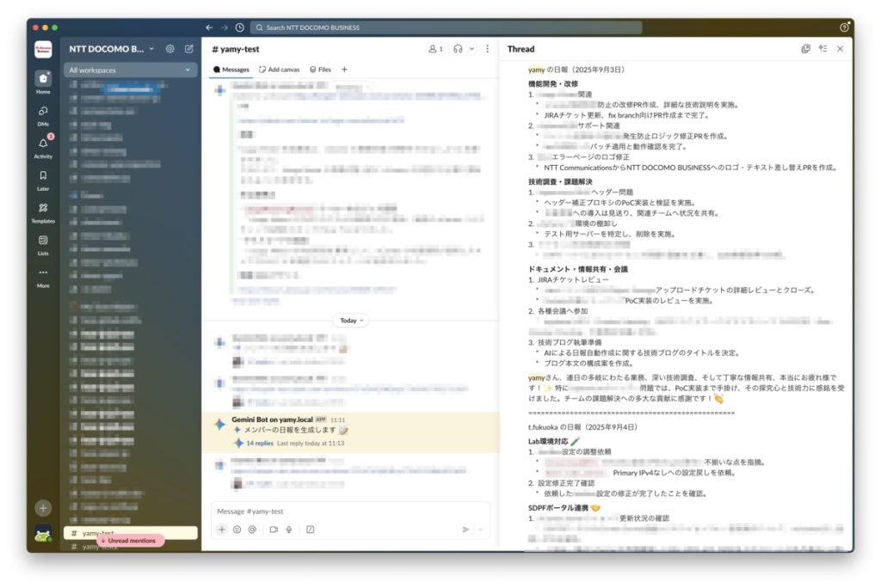Click the emoji picker in message composer
Image resolution: width=881 pixels, height=588 pixels.
pos(237,530)
